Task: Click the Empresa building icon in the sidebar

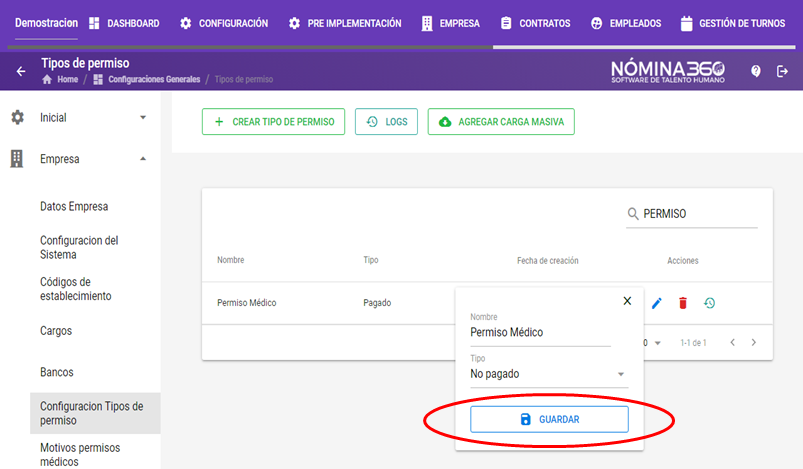Action: coord(17,159)
